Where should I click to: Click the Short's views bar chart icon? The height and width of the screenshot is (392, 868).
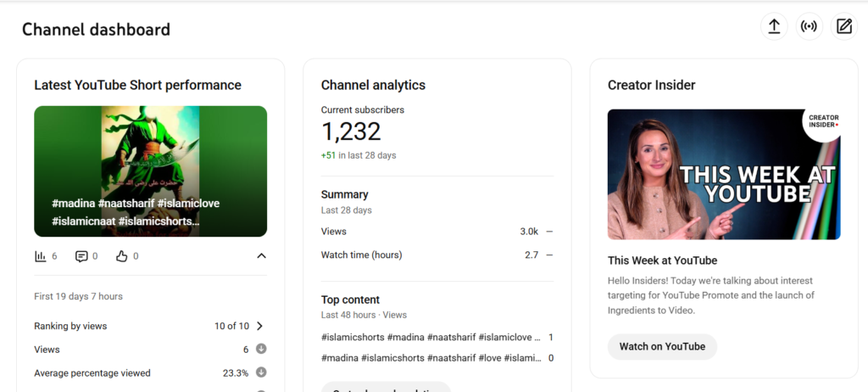40,256
